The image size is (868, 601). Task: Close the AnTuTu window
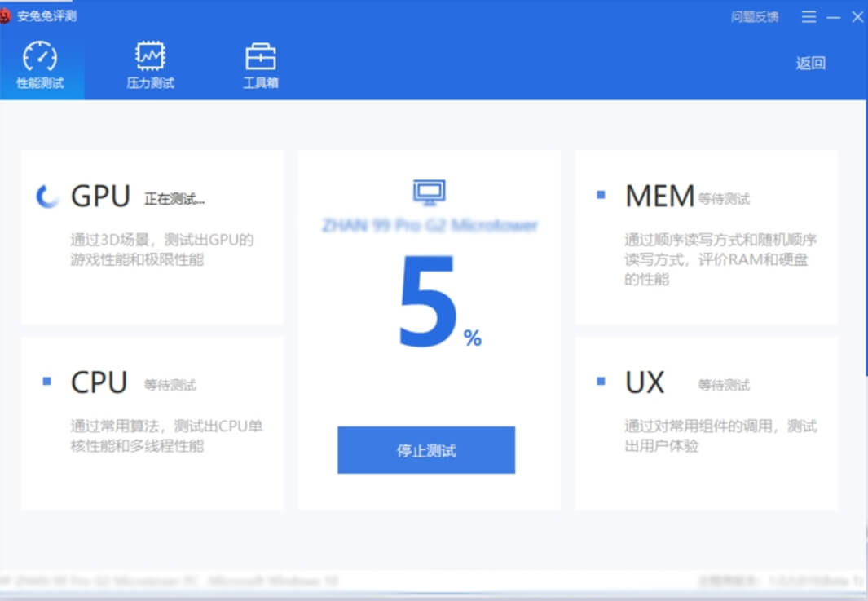(x=857, y=16)
